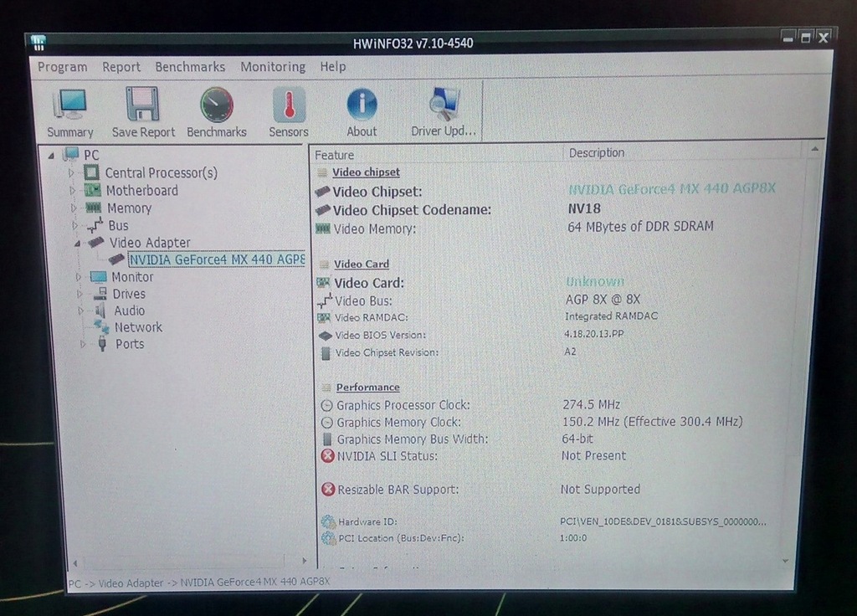The height and width of the screenshot is (616, 857).
Task: Expand the Monitor tree node
Action: tap(79, 277)
